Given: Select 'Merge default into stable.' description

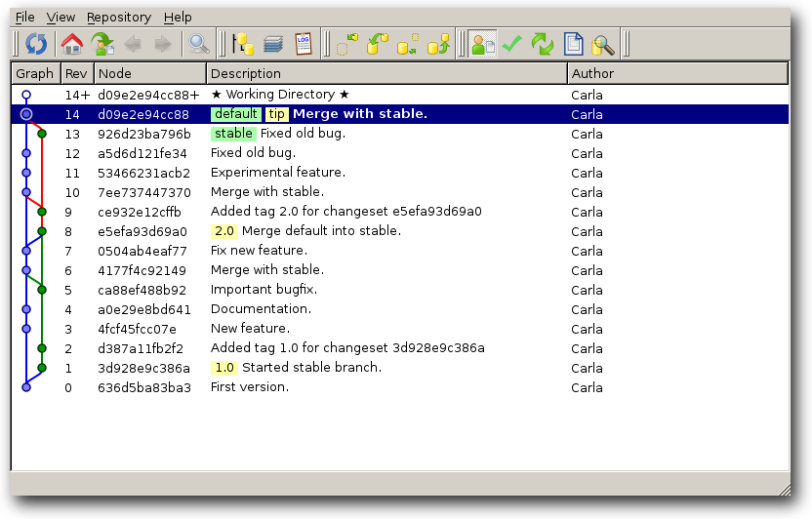Looking at the screenshot, I should tap(322, 231).
